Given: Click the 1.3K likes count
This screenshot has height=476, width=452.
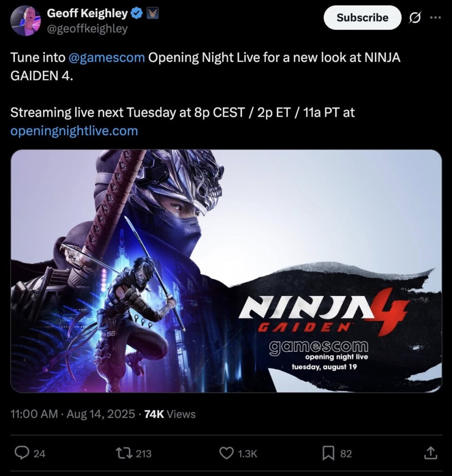Looking at the screenshot, I should click(x=248, y=454).
